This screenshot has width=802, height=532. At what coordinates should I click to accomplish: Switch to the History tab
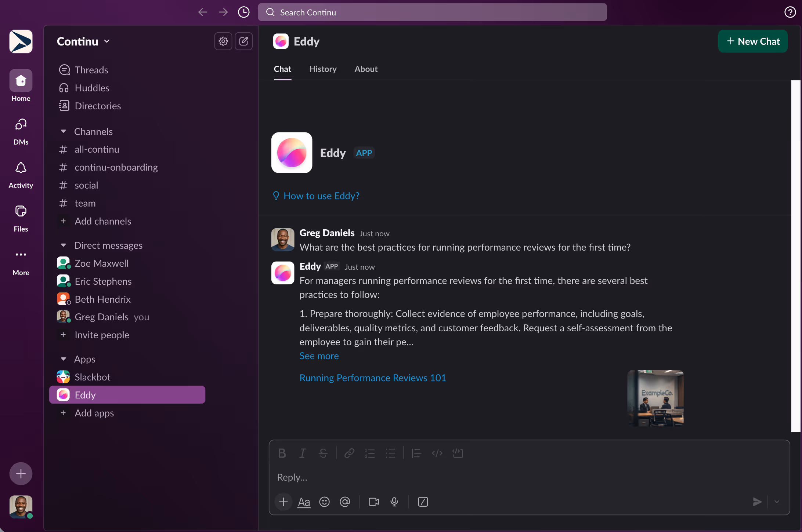tap(323, 69)
